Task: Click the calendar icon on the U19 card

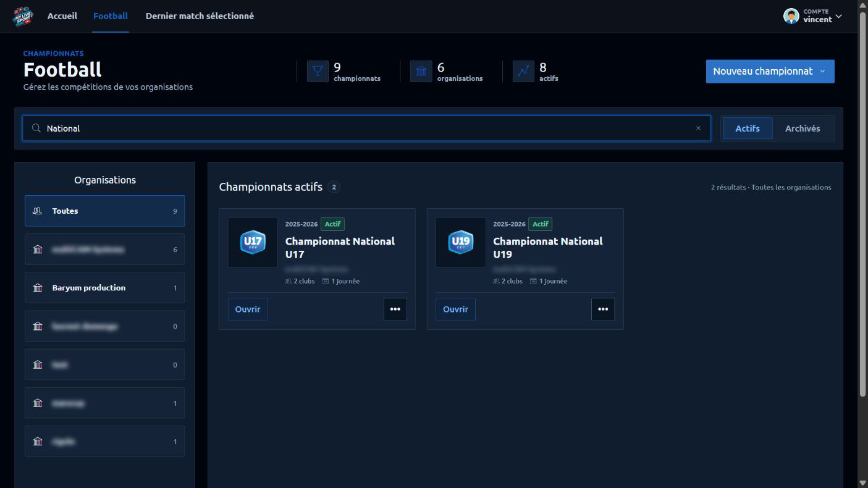Action: coord(533,281)
